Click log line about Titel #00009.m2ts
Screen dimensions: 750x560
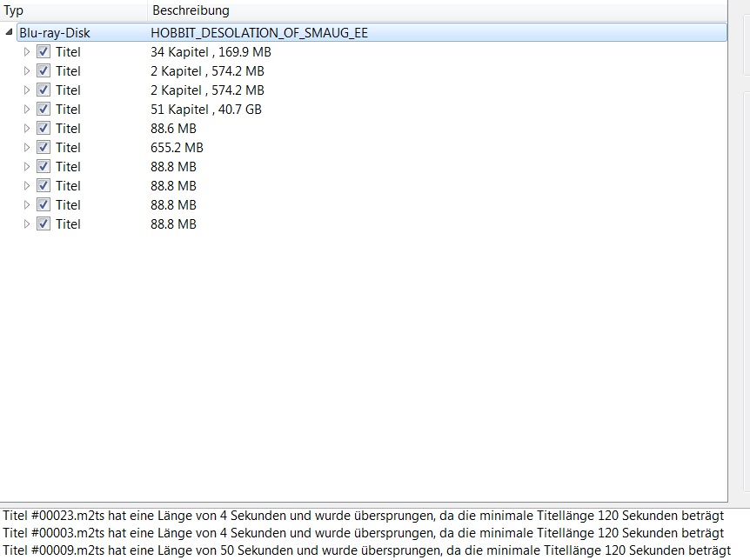pos(367,550)
